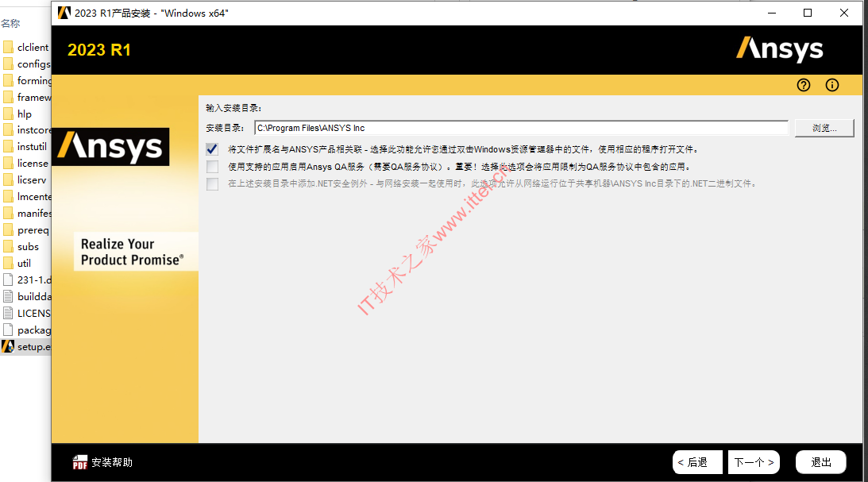Click the 下一个 next button
Image resolution: width=868 pixels, height=482 pixels.
click(754, 462)
